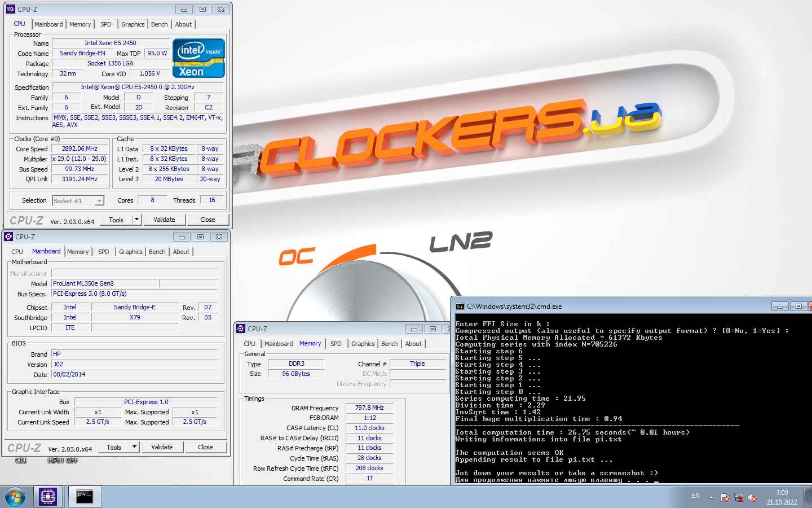
Task: Click the muted volume tray icon
Action: tap(752, 497)
